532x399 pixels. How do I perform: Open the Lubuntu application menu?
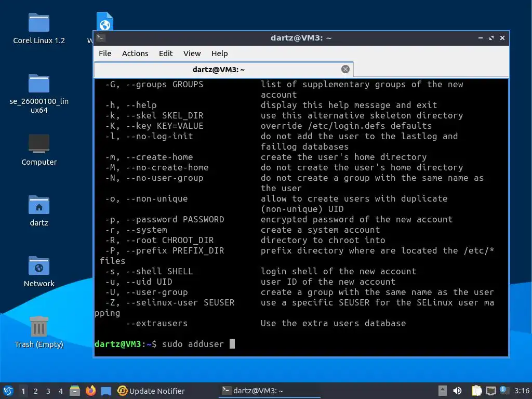pos(8,391)
